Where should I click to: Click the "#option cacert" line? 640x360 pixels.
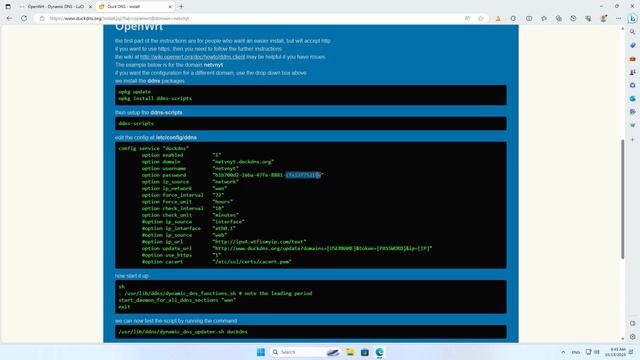[x=216, y=262]
